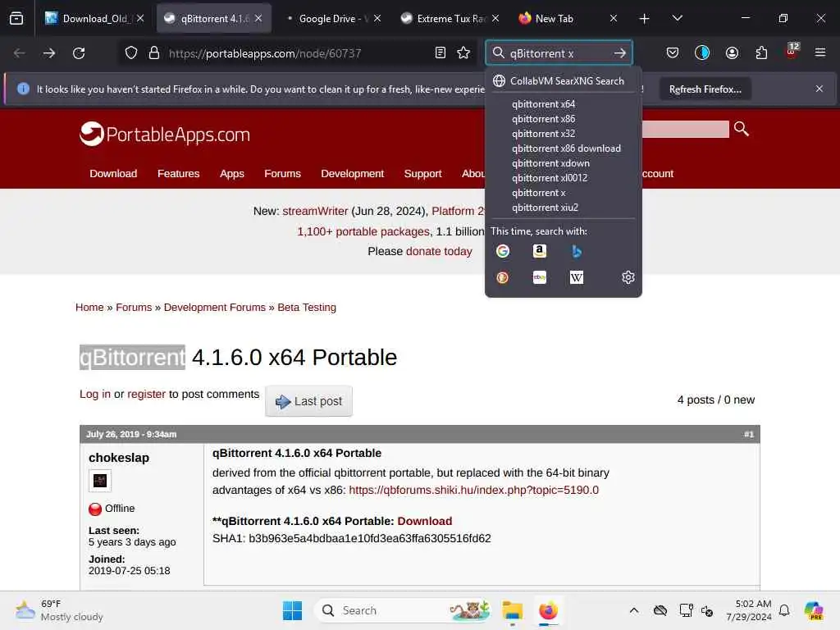Click the search bar go arrow
The image size is (840, 630).
(x=620, y=53)
